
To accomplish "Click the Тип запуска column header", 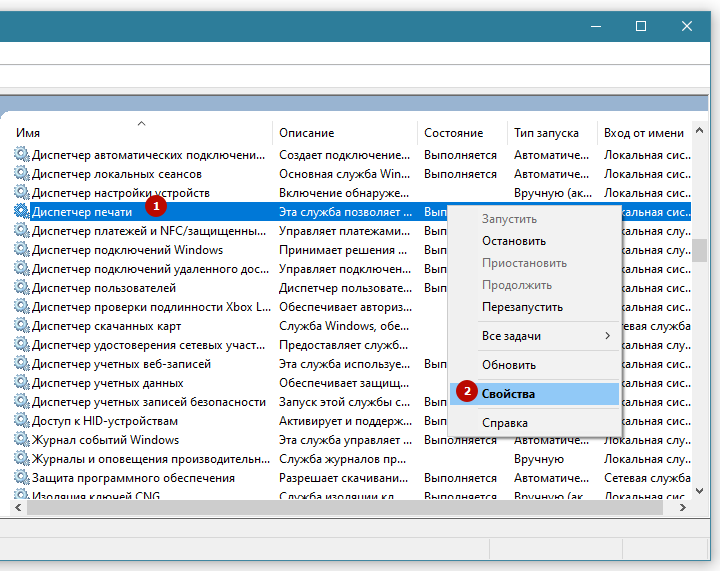I will 546,133.
